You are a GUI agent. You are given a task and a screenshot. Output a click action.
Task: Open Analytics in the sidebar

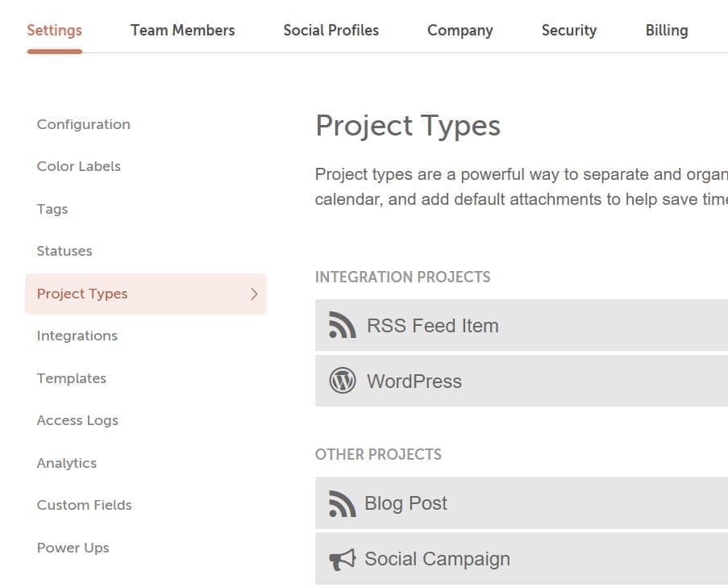67,463
